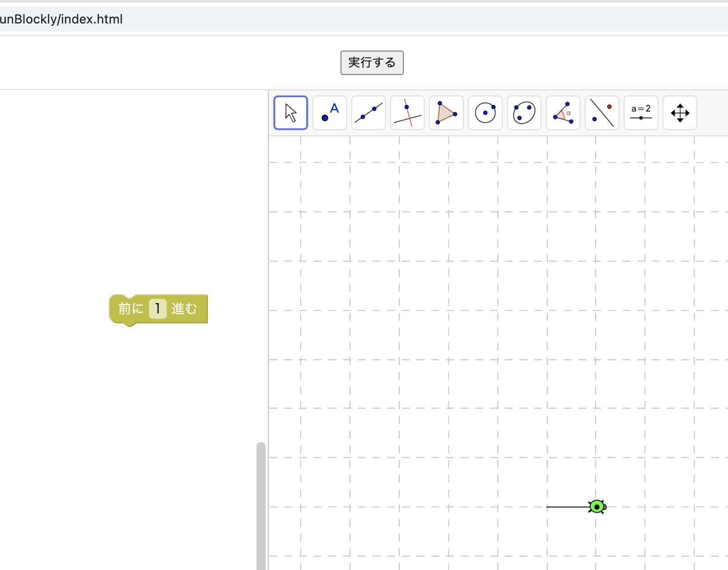Select the Ellipse conic tool

[x=524, y=113]
